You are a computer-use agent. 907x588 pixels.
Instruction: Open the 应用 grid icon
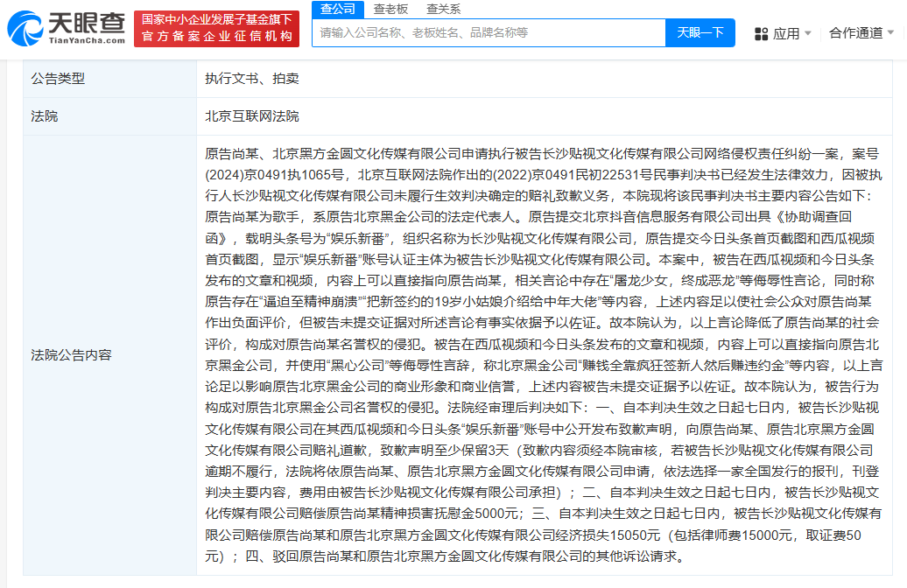point(762,34)
